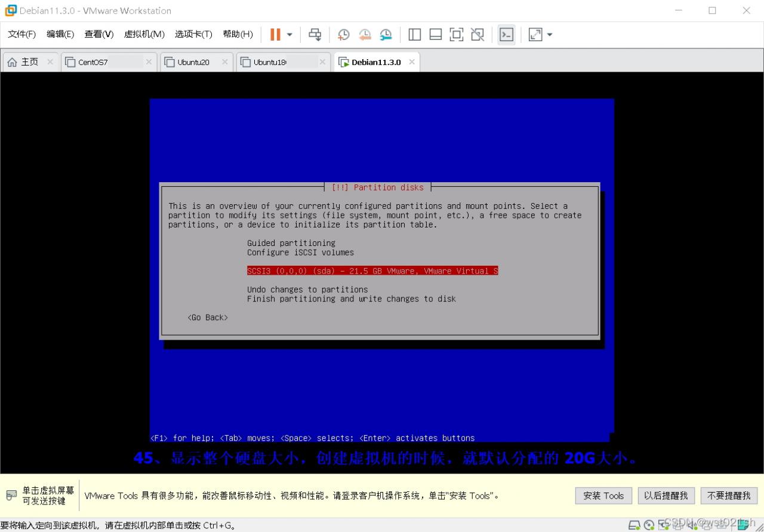The image size is (764, 532).
Task: Open the 帮助(H) menu
Action: tap(238, 34)
